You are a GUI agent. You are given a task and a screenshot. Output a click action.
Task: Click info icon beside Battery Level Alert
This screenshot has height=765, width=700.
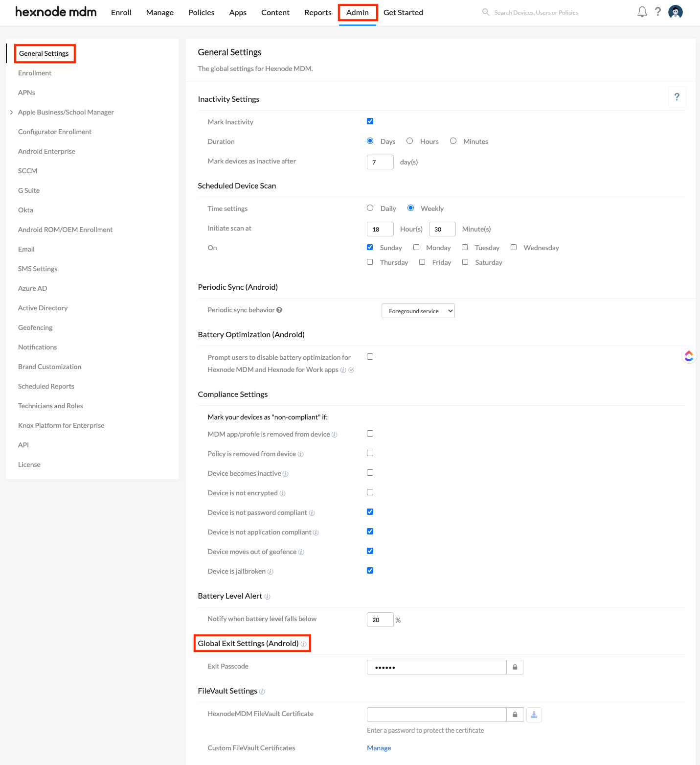(268, 597)
